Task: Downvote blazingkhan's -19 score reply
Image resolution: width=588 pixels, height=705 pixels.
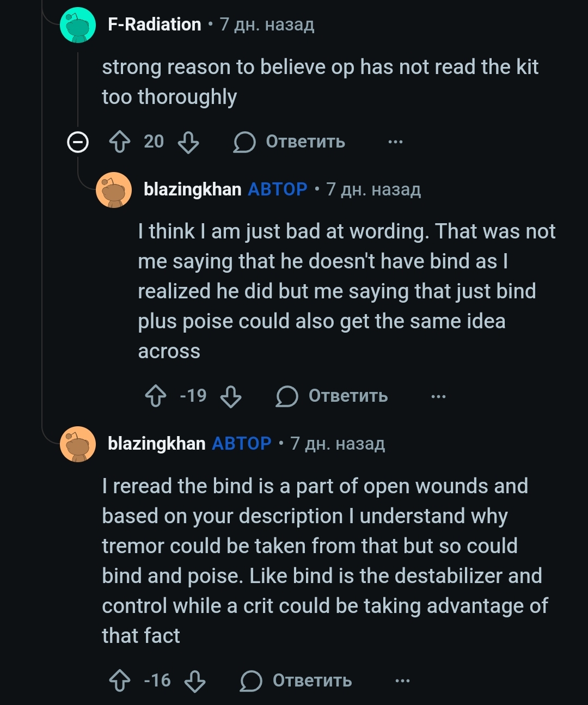Action: (x=231, y=396)
